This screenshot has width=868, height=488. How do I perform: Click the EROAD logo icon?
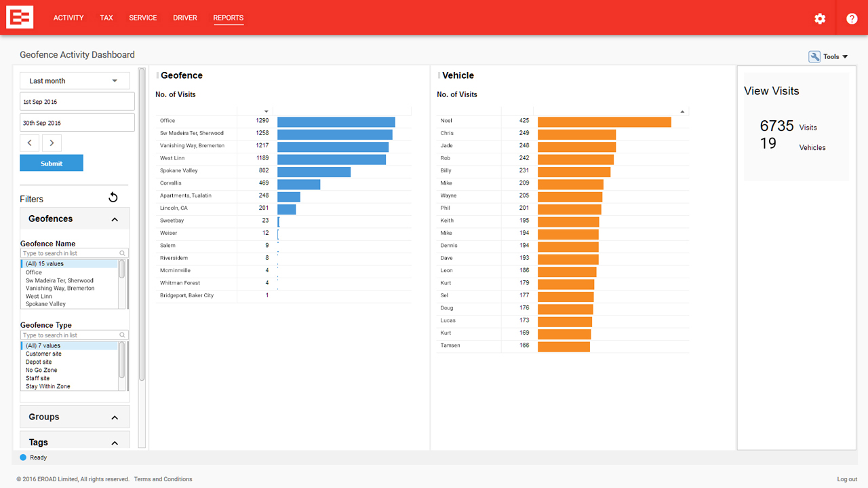point(20,18)
